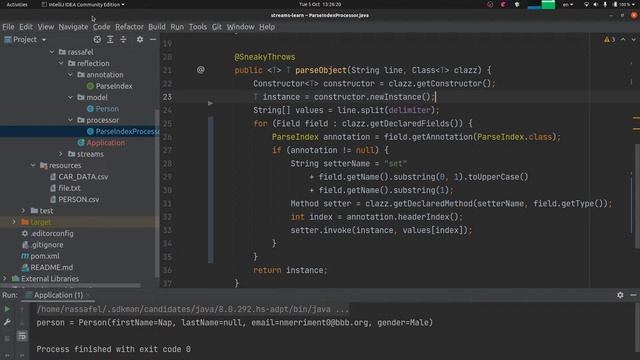640x360 pixels.
Task: Select the Application (1) run tab
Action: pos(58,295)
